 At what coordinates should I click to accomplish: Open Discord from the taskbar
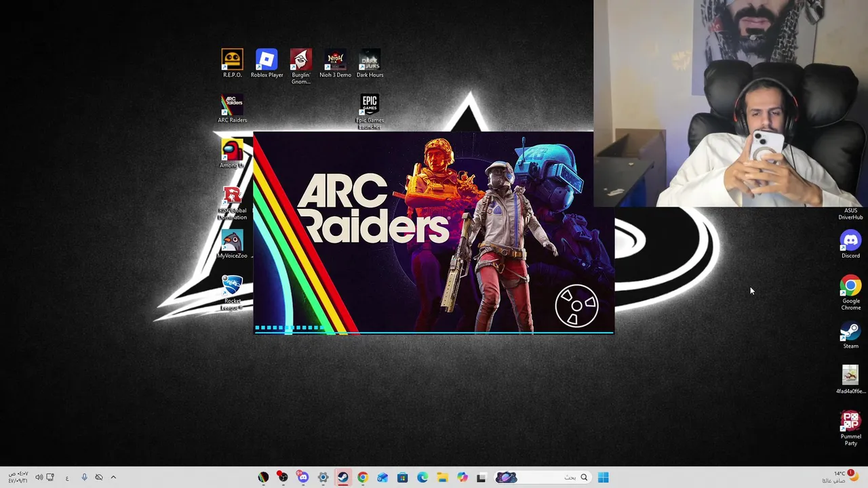(303, 477)
